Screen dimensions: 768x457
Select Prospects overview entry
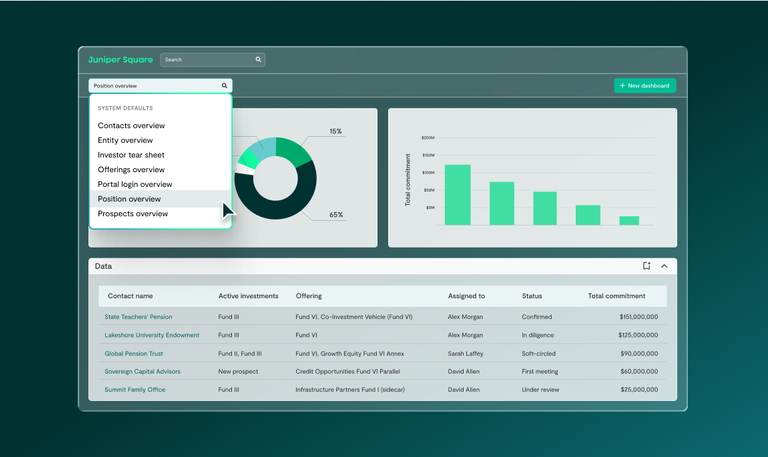[x=133, y=213]
